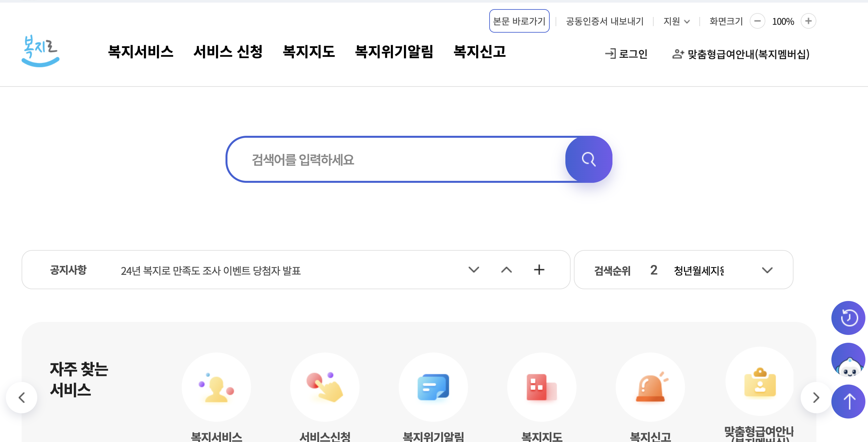The height and width of the screenshot is (442, 868).
Task: Expand 검색순위 ranking list chevron
Action: (767, 270)
